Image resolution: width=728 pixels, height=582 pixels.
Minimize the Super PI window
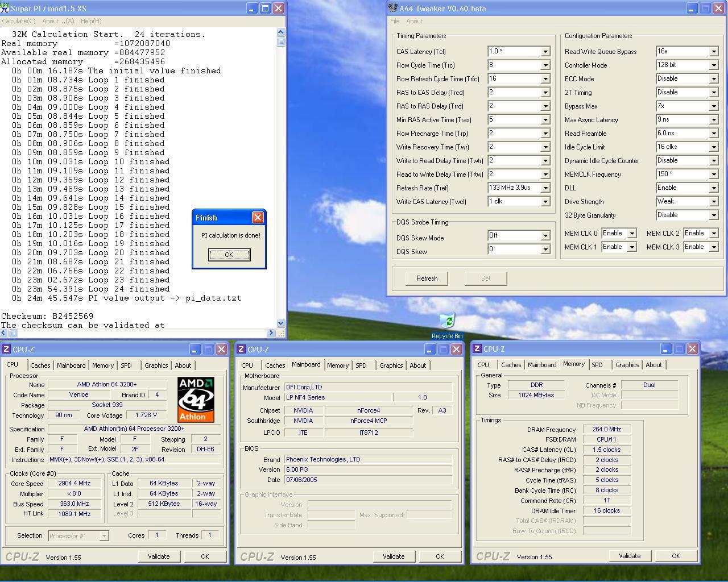[252, 8]
